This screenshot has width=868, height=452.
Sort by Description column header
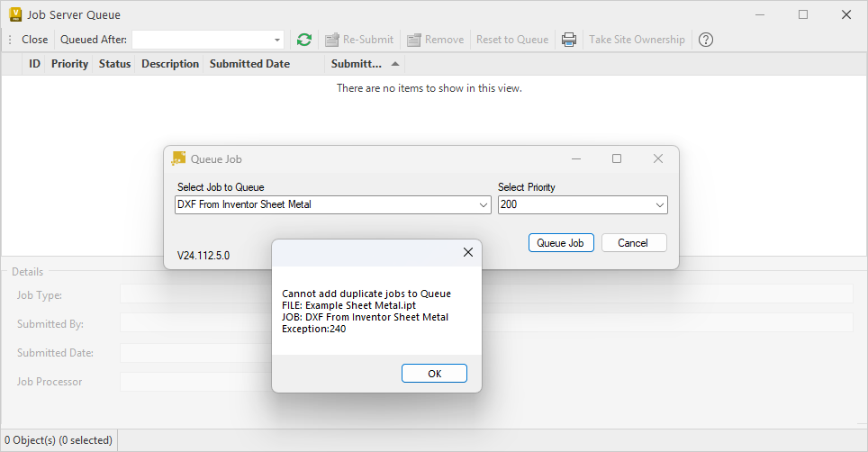170,64
